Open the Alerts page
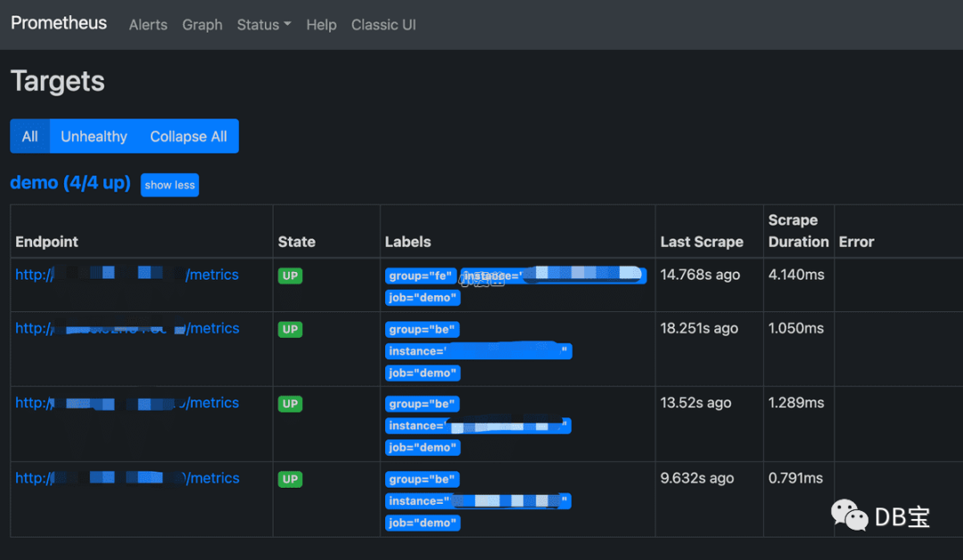963x560 pixels. [x=148, y=25]
